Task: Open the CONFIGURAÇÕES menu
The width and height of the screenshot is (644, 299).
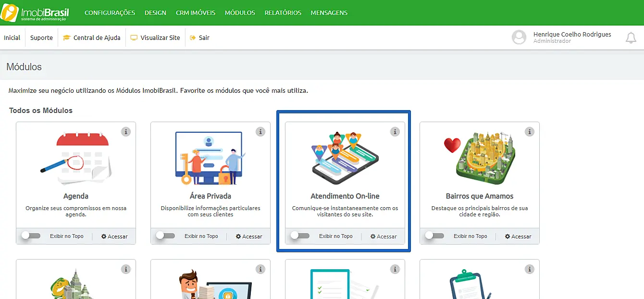Action: pos(110,13)
